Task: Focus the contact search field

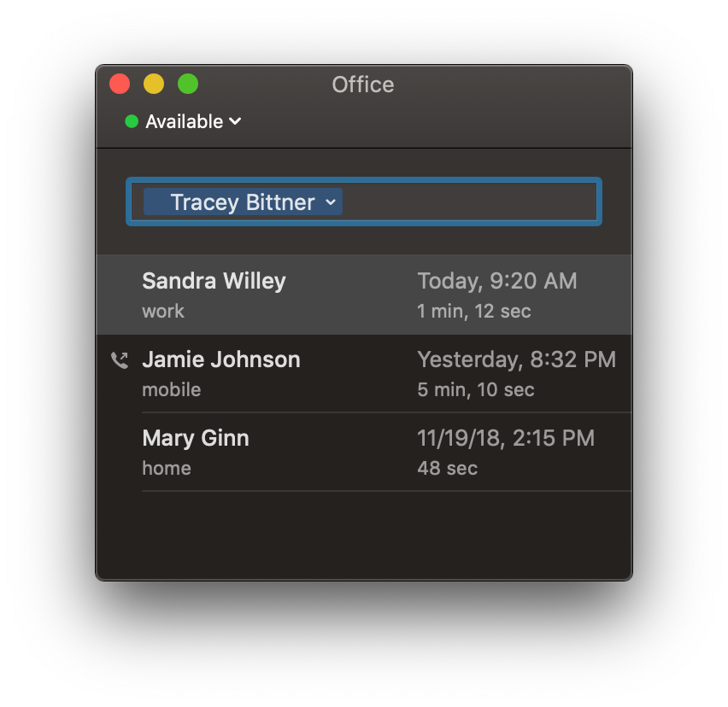Action: [364, 202]
